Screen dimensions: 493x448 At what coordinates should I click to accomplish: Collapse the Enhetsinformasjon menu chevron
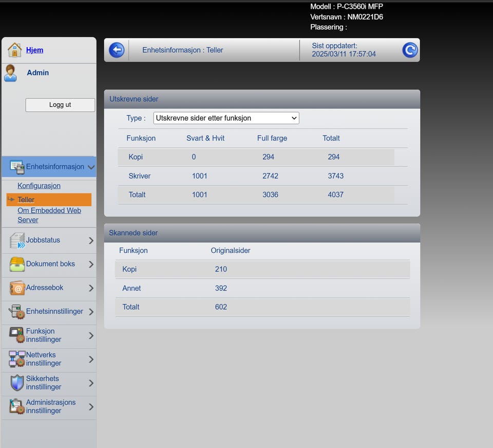point(91,167)
